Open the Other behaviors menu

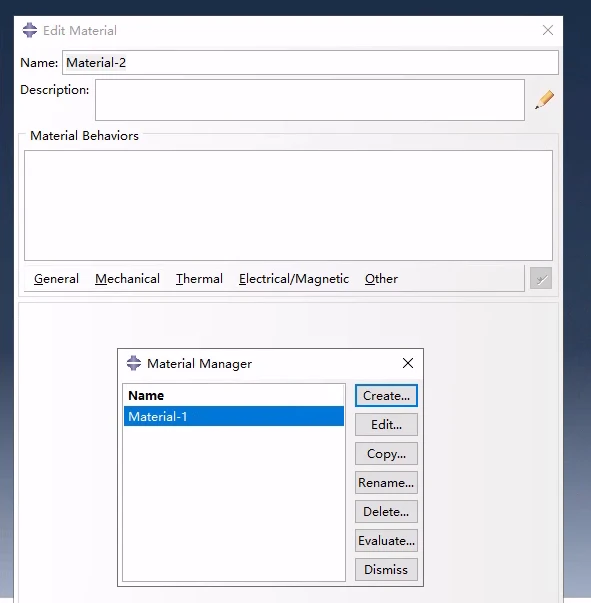pos(381,278)
